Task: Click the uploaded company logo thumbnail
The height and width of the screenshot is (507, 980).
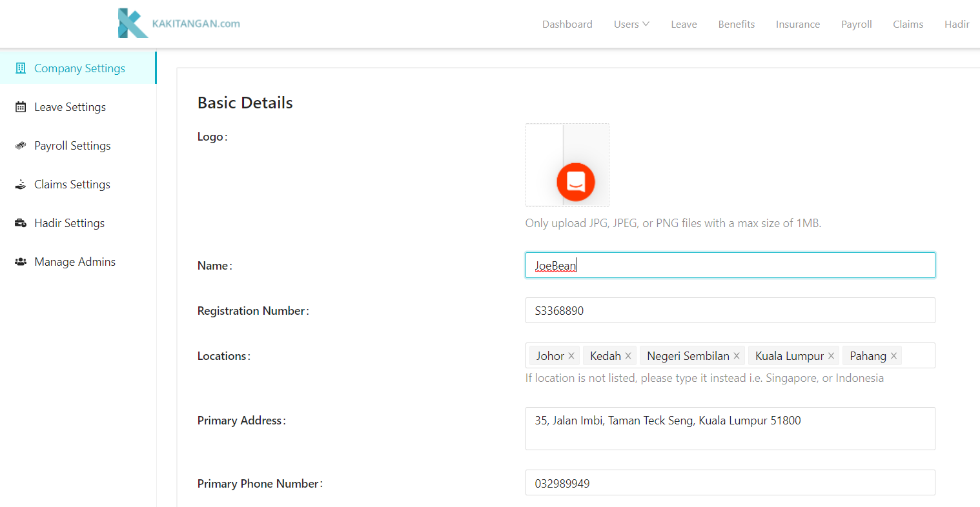Action: click(x=567, y=165)
